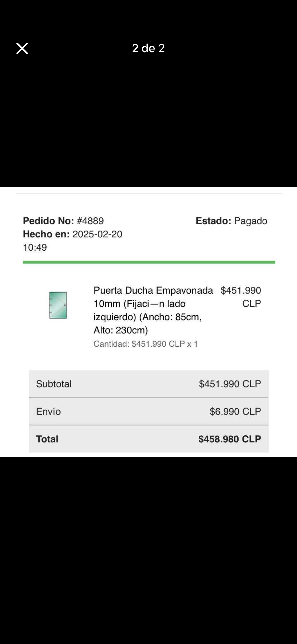Click the Subtotal row label
Viewport: 297px width, 644px height.
[54, 384]
